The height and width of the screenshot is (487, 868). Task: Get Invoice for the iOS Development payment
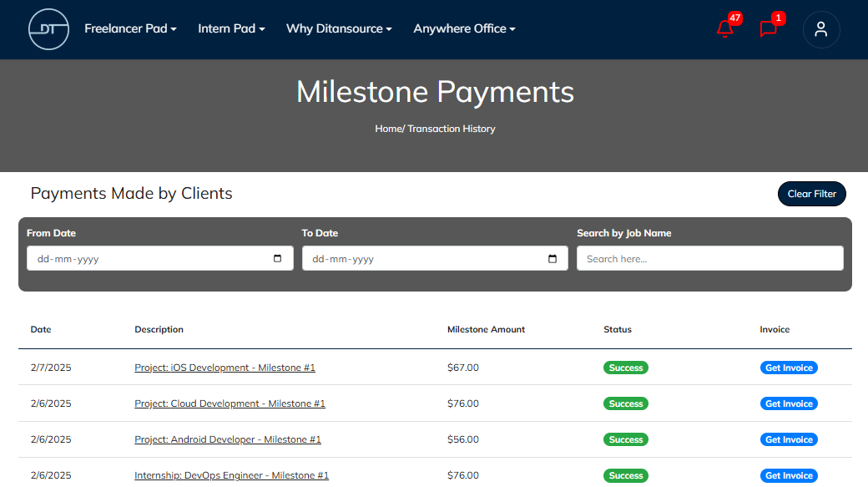788,368
